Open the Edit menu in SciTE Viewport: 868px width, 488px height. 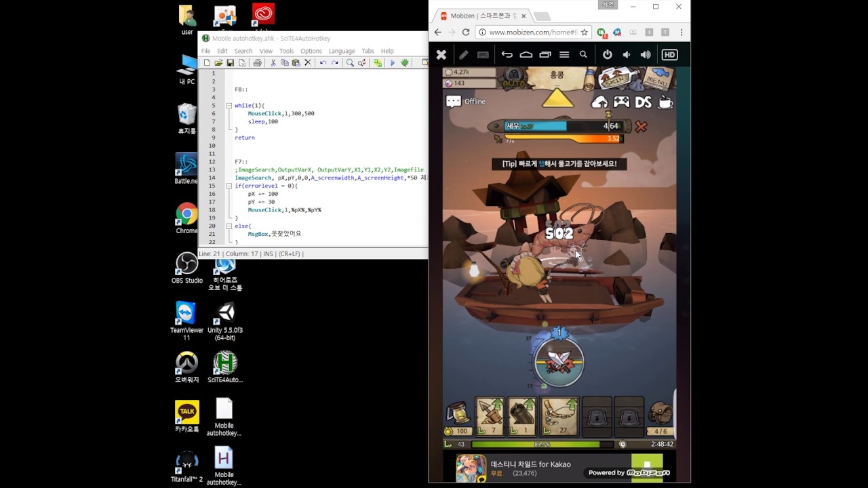coord(222,51)
